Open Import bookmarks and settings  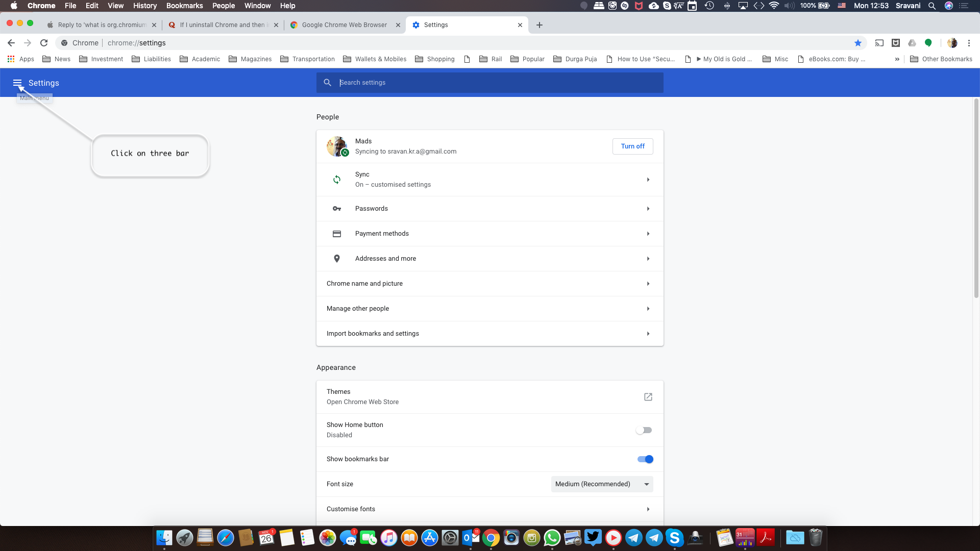point(489,333)
